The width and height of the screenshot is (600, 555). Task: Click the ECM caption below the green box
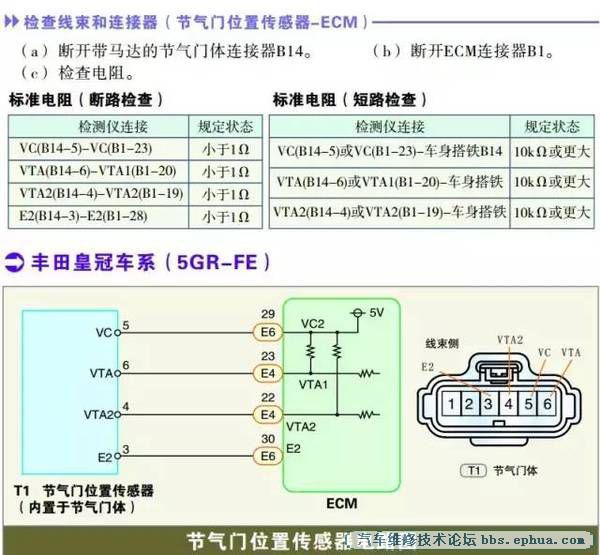342,503
